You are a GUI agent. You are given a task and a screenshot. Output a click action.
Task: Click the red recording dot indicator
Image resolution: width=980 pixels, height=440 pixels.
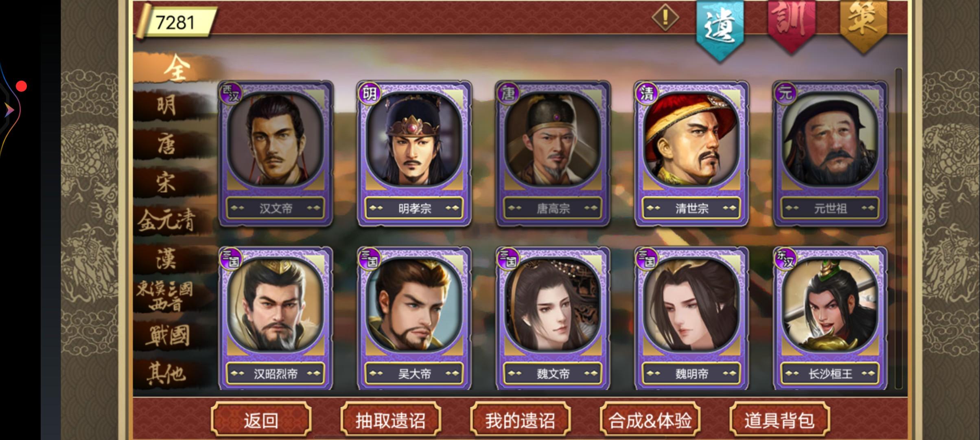pyautogui.click(x=21, y=86)
